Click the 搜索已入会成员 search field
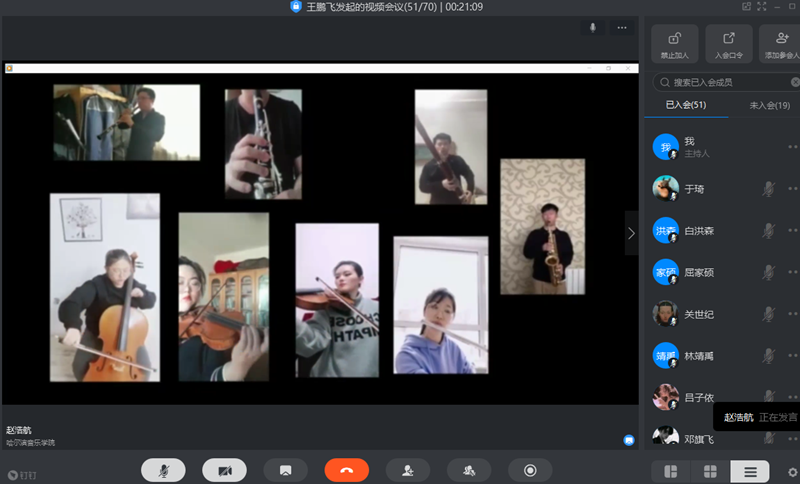 725,82
